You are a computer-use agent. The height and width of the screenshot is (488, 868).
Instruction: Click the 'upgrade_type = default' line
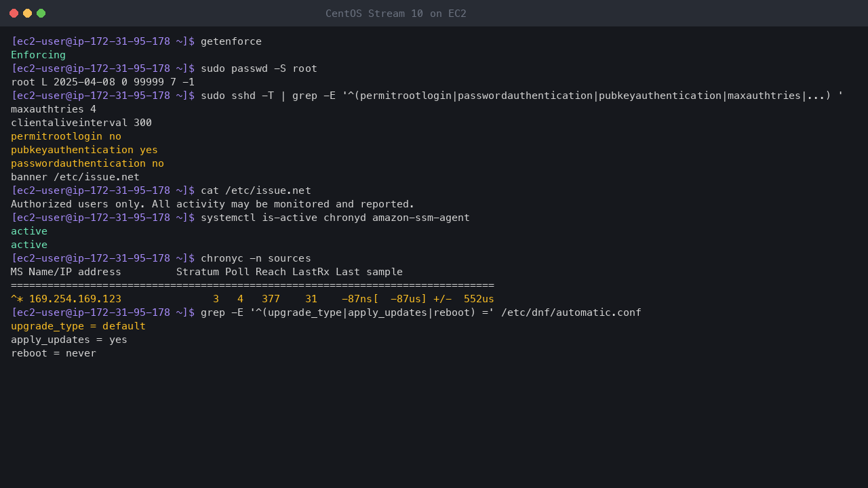click(79, 326)
